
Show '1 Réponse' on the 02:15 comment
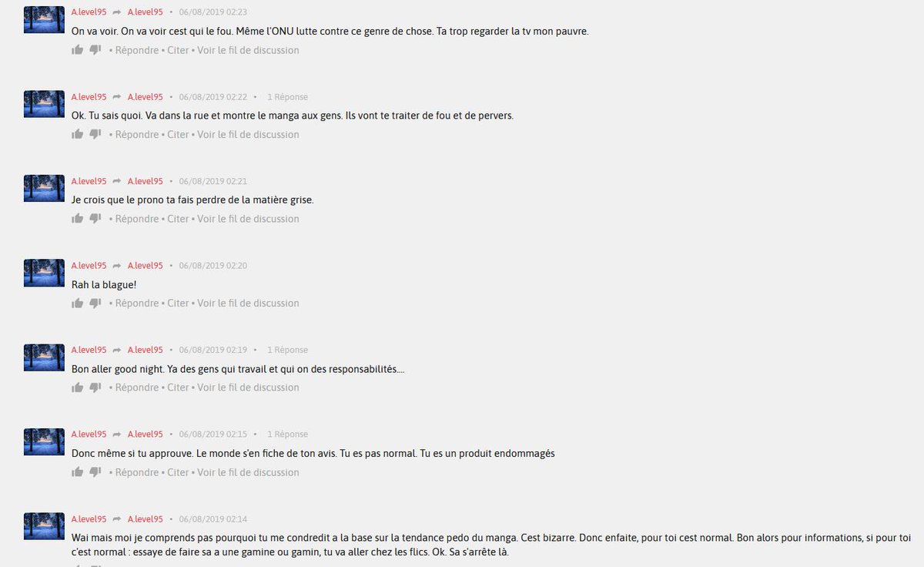(x=287, y=434)
